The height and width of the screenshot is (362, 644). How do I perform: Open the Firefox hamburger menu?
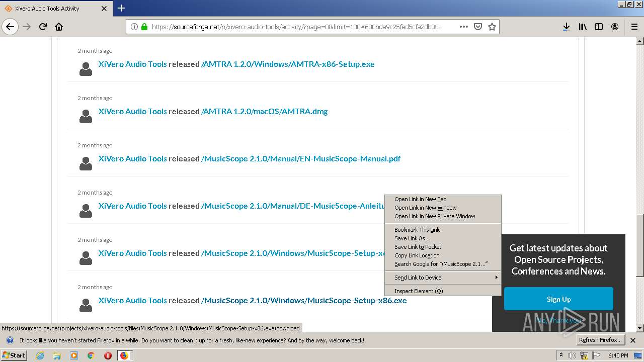coord(634,27)
